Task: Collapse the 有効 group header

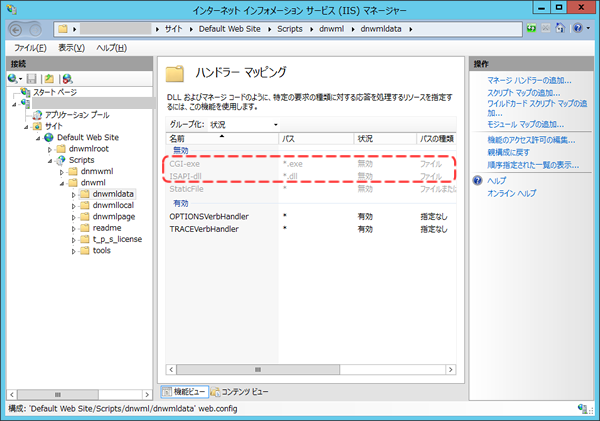Action: [x=180, y=203]
